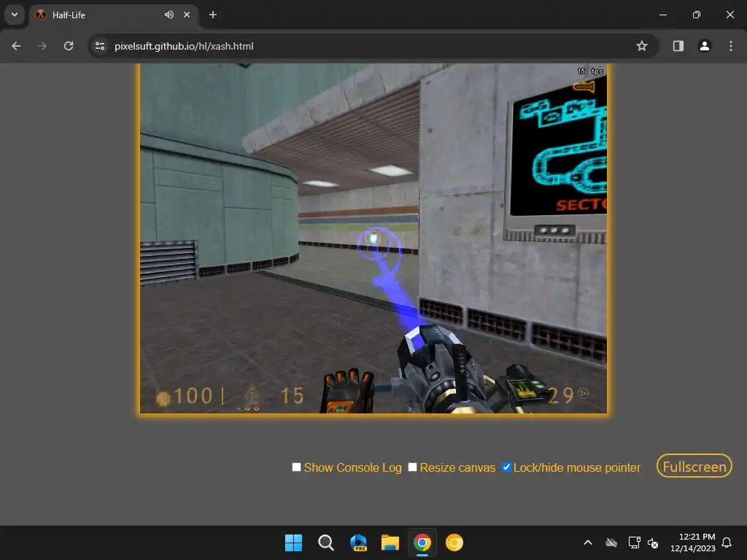View site information icon
This screenshot has height=560, width=747.
[x=100, y=46]
